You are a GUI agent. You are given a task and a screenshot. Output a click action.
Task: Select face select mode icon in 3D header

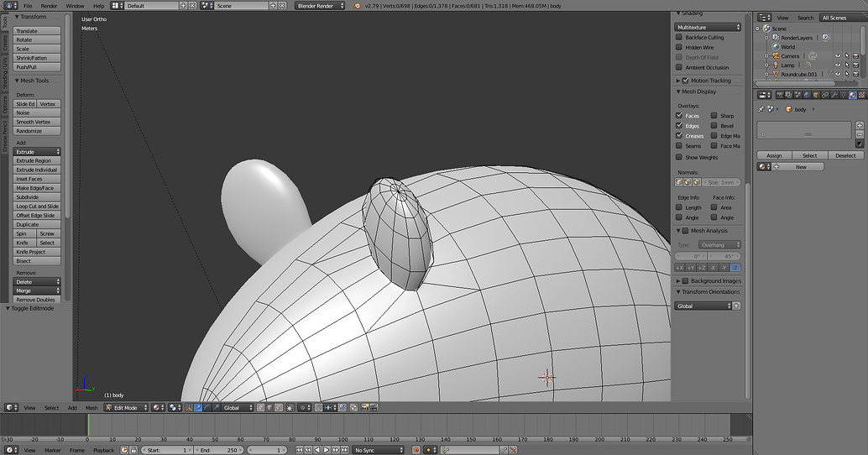pos(279,407)
